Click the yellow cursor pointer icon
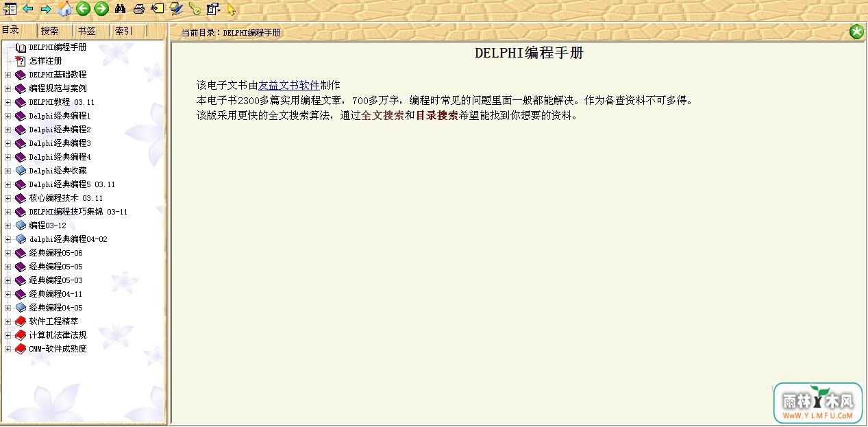Screen dimensions: 868x427 click(x=231, y=10)
